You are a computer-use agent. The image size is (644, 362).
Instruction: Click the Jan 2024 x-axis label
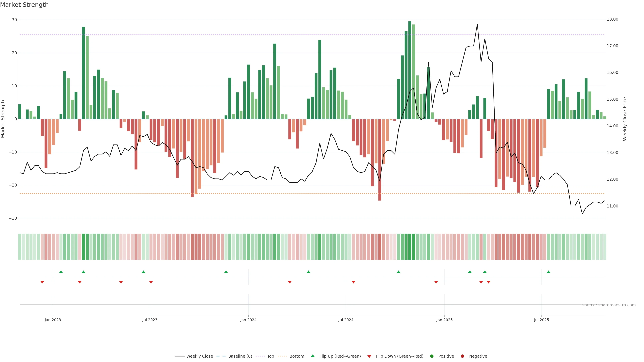248,320
